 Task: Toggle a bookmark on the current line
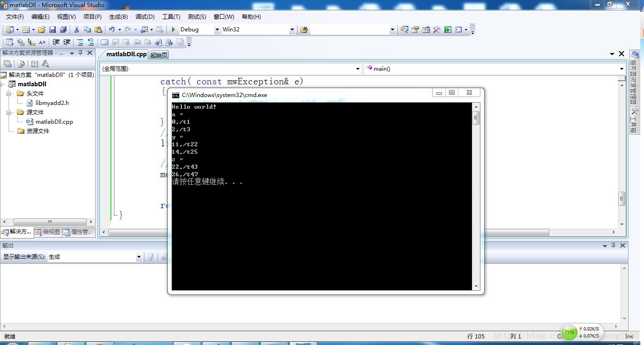[x=105, y=42]
